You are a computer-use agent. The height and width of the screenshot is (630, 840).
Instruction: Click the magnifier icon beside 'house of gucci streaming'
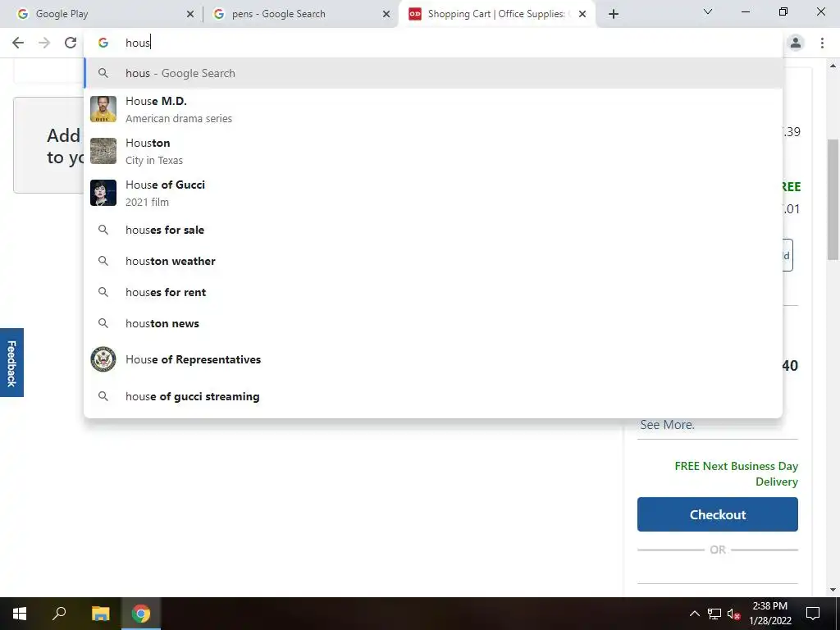(x=103, y=396)
